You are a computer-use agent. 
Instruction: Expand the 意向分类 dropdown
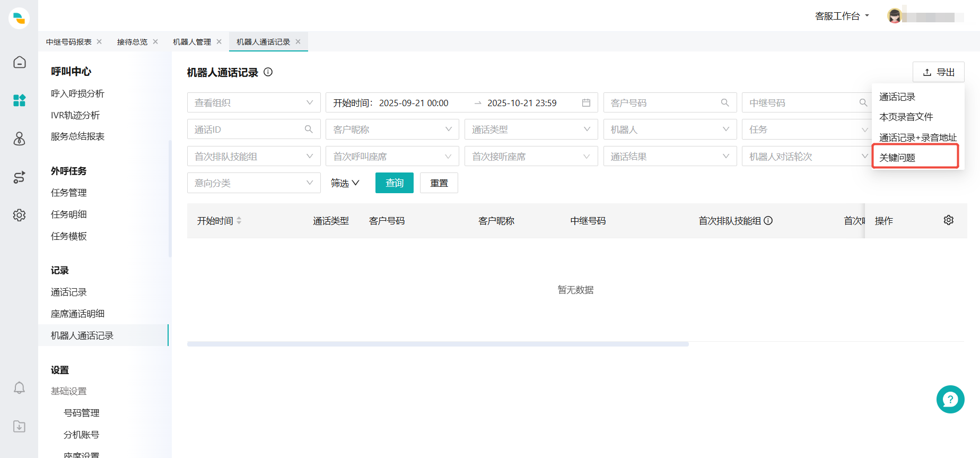click(x=253, y=183)
